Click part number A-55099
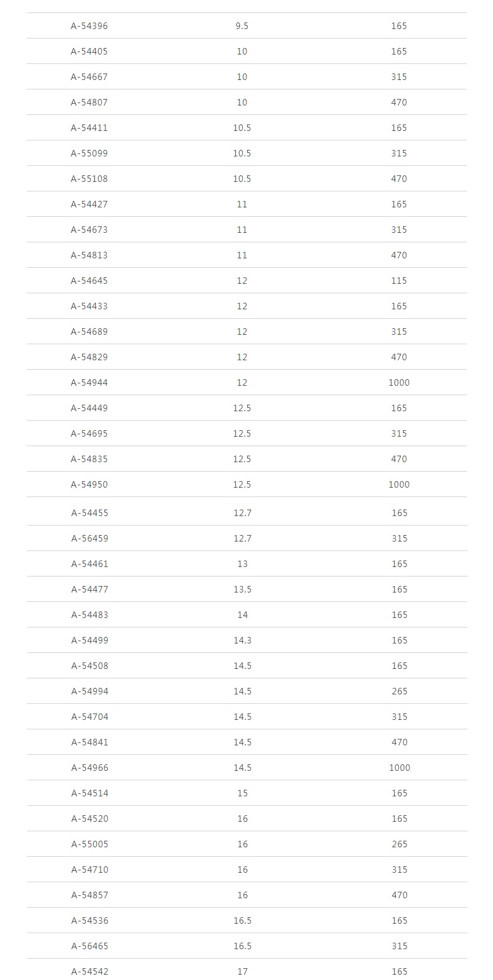This screenshot has height=980, width=493. 89,153
